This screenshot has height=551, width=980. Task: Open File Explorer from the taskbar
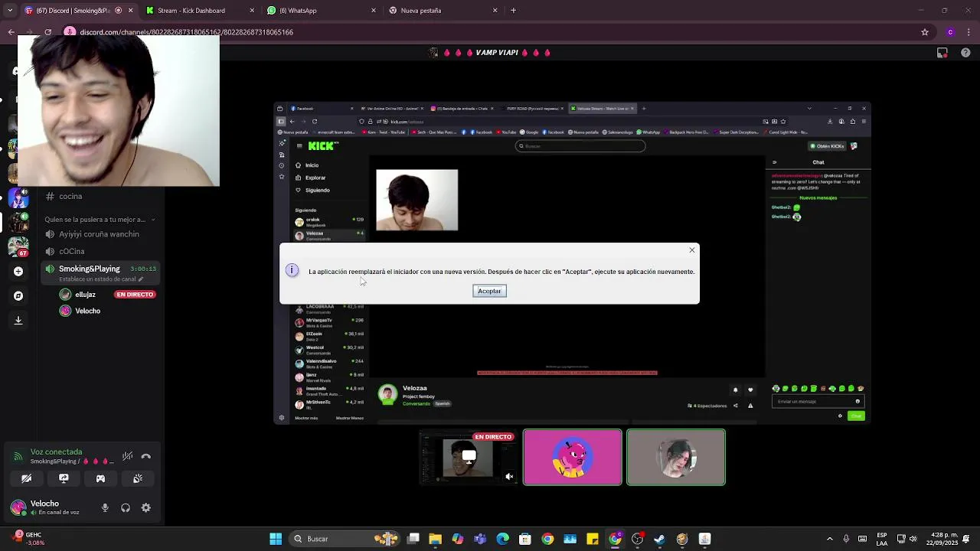click(435, 539)
